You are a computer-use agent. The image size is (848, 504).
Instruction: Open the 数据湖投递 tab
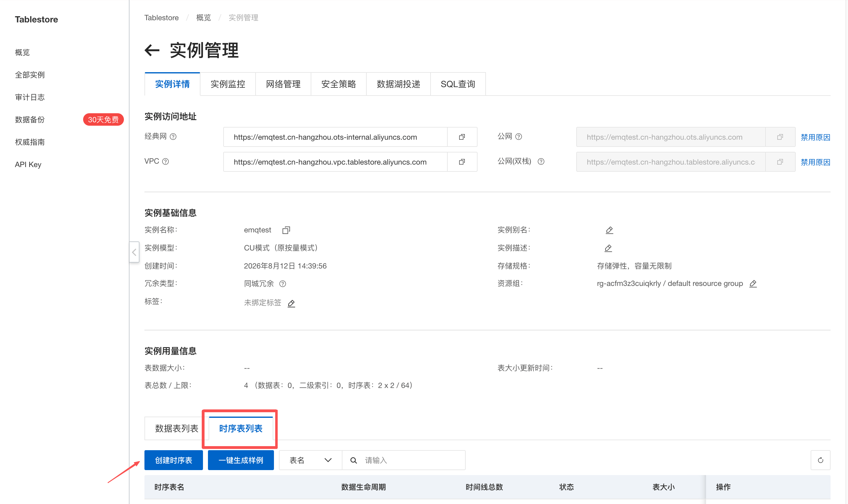398,84
